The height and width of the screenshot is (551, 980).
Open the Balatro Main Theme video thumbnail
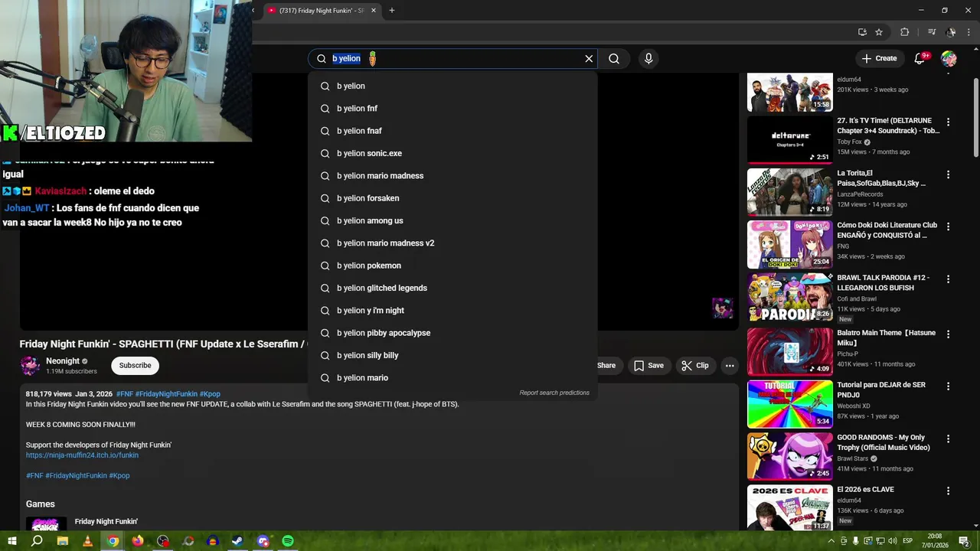[x=789, y=352]
